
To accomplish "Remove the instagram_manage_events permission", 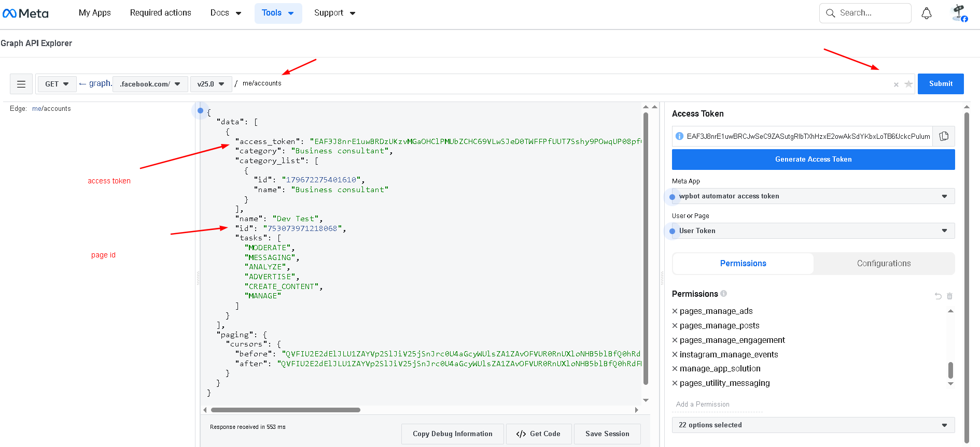I will coord(675,355).
